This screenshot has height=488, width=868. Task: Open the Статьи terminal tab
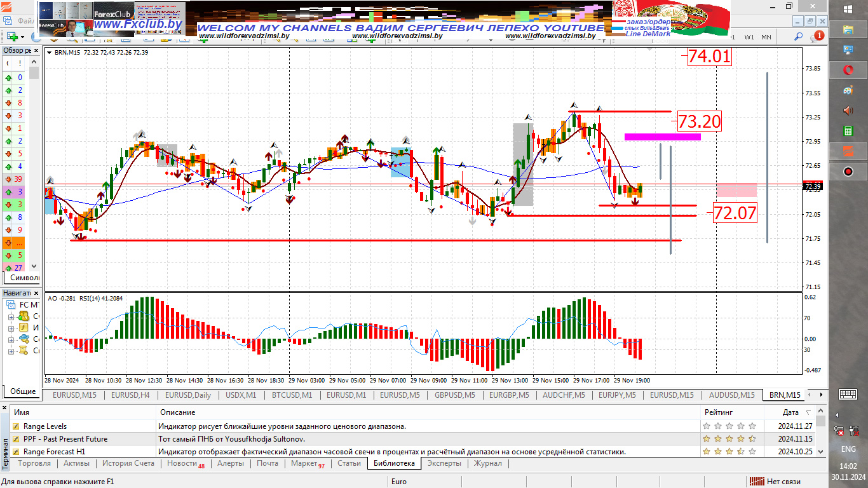[349, 463]
